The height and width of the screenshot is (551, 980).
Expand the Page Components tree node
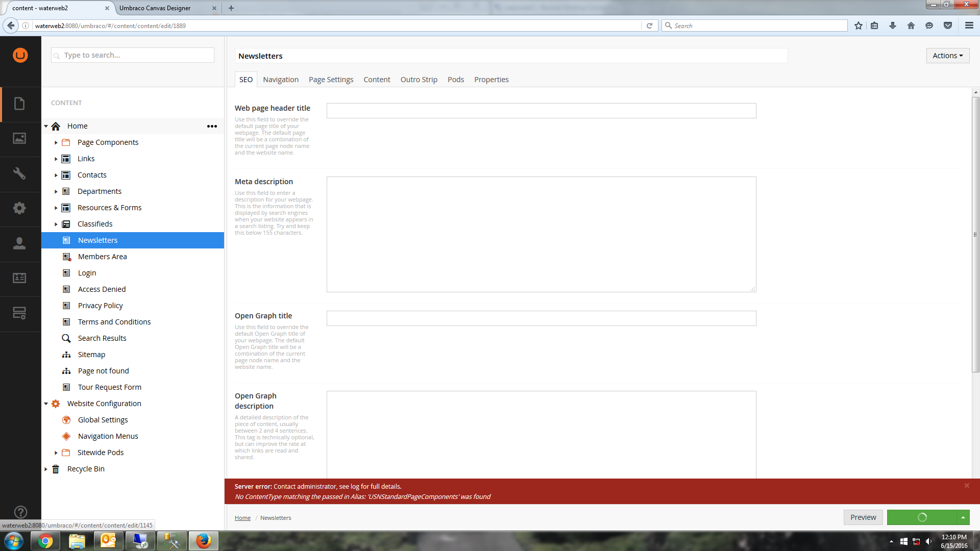56,143
